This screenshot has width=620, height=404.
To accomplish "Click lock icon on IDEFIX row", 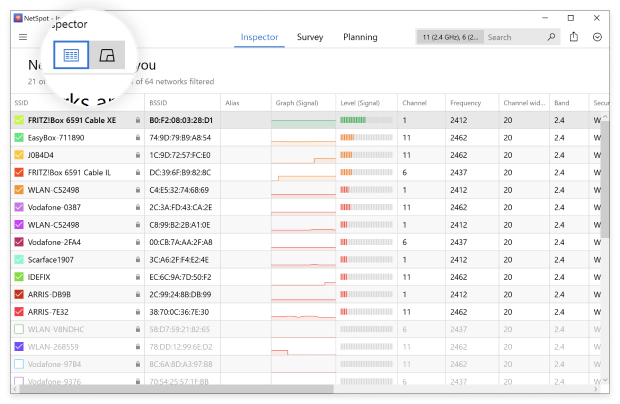I will point(138,277).
